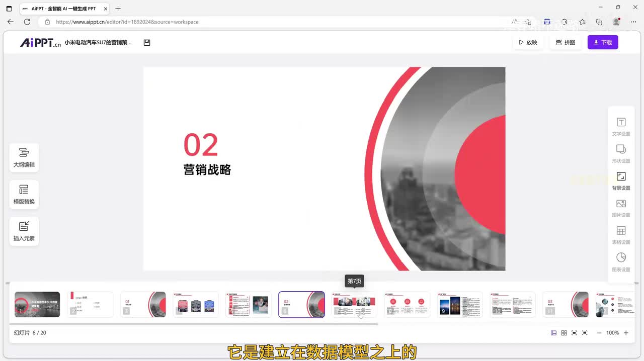Zoom in with plus button
Viewport: 644px width, 361px height.
point(626,333)
